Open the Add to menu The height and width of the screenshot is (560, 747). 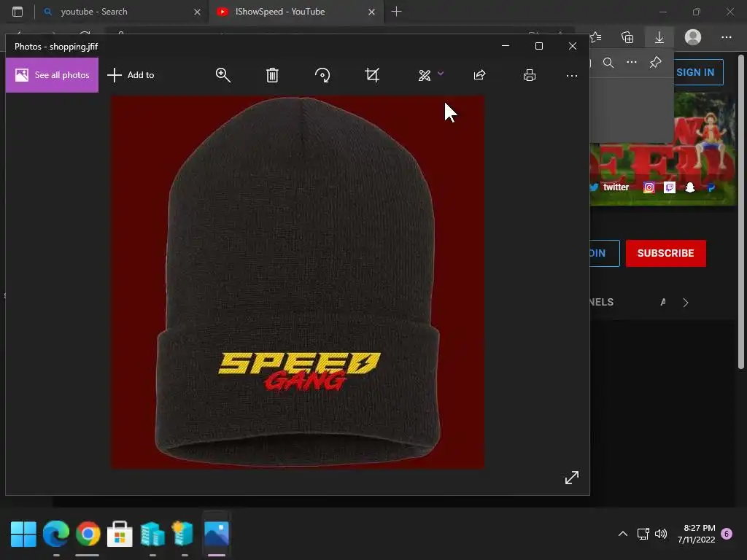point(131,75)
